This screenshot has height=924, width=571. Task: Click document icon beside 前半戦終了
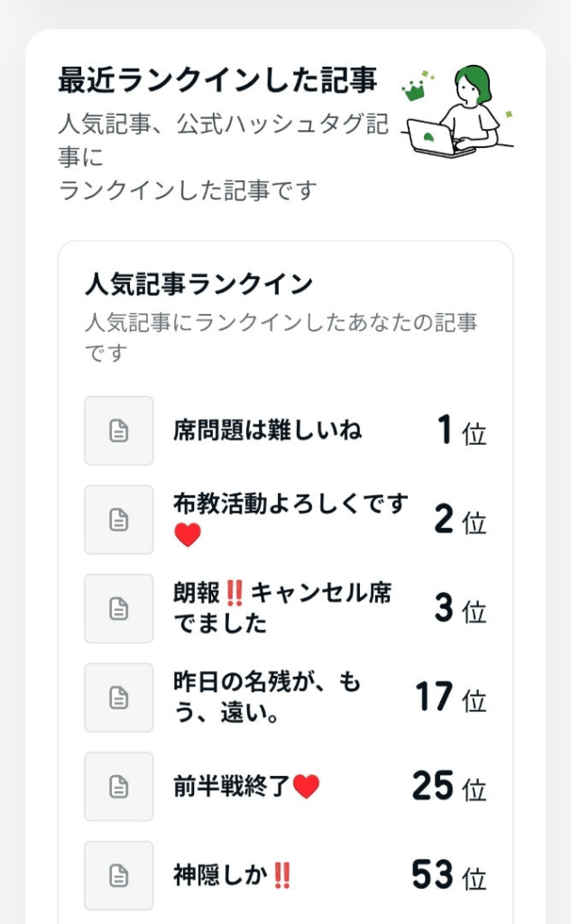coord(119,787)
